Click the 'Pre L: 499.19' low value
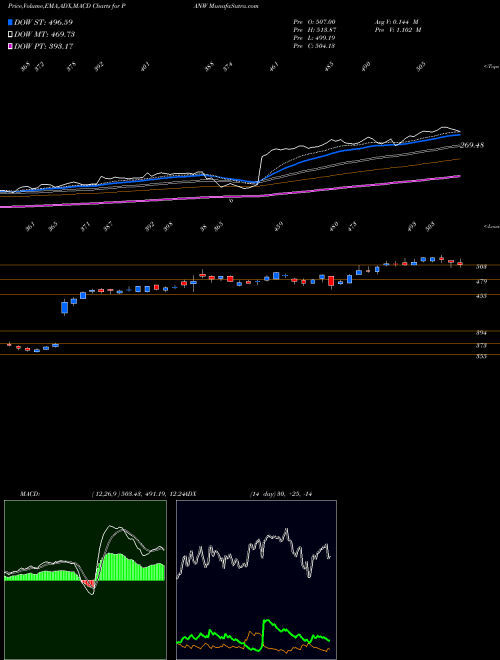Screen dimensions: 500x660 point(314,38)
